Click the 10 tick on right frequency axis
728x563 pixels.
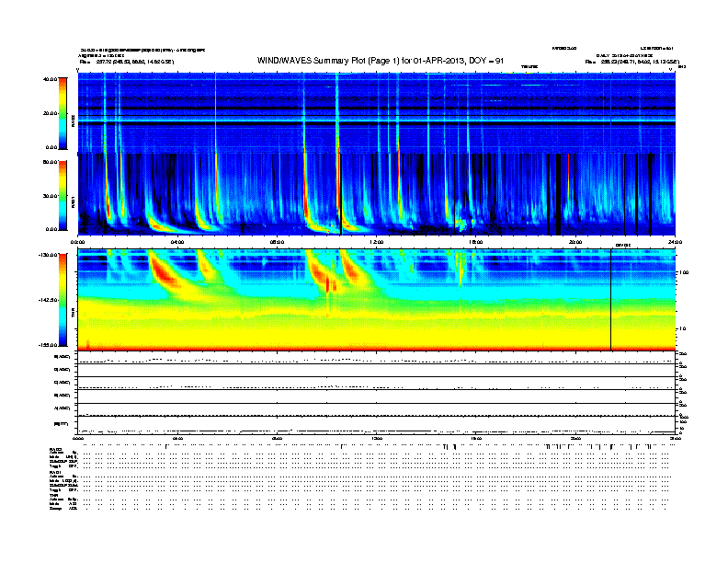coord(682,329)
